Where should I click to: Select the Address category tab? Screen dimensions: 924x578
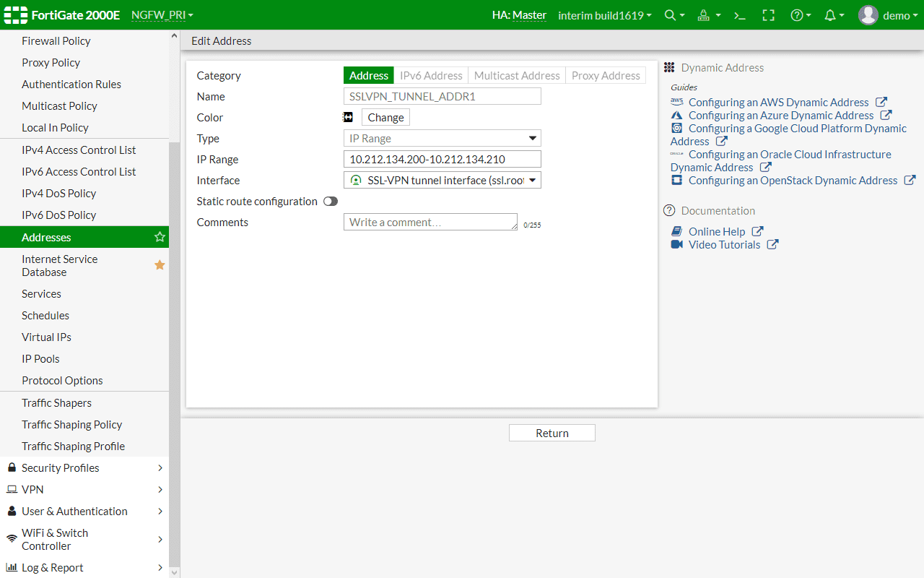pos(369,75)
